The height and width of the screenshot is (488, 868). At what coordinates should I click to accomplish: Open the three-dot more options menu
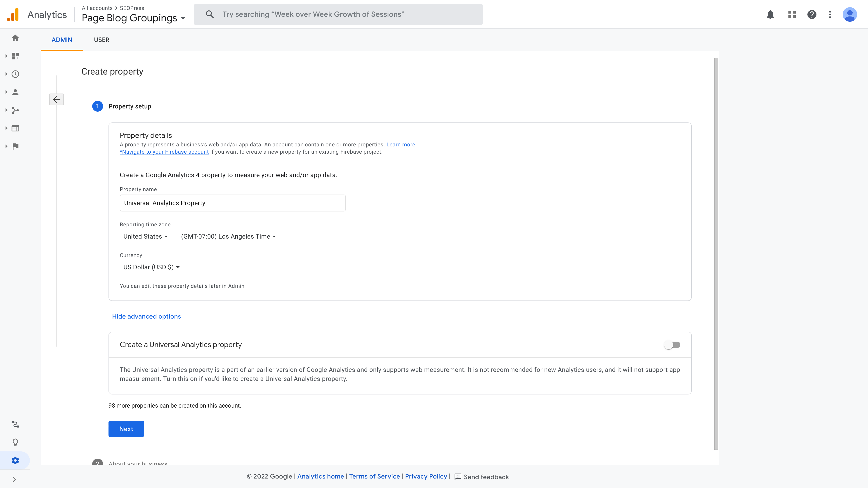point(830,14)
